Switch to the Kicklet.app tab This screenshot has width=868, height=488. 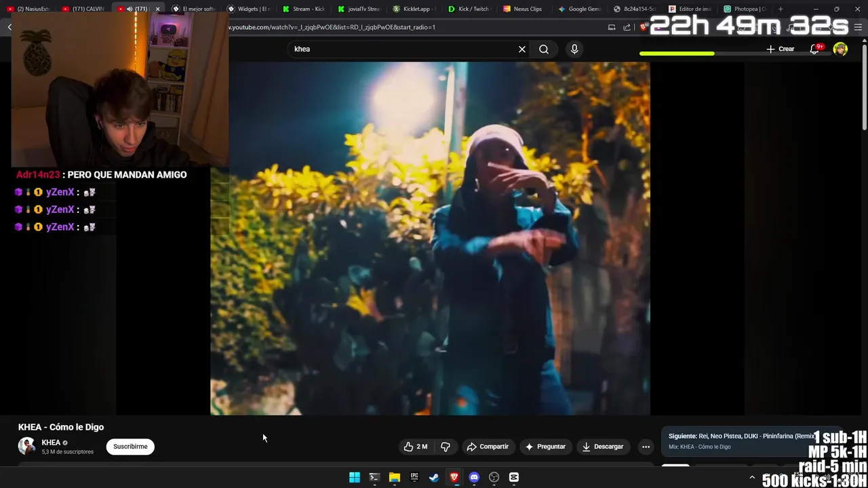[x=414, y=9]
